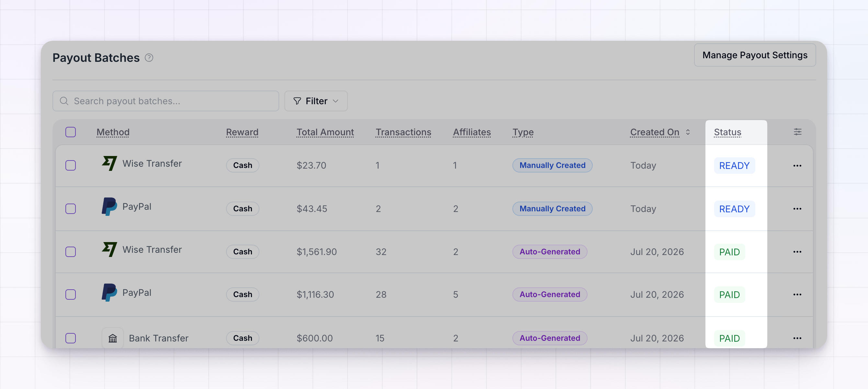The image size is (868, 389).
Task: Click Today in the $23.70 row
Action: pyautogui.click(x=643, y=165)
